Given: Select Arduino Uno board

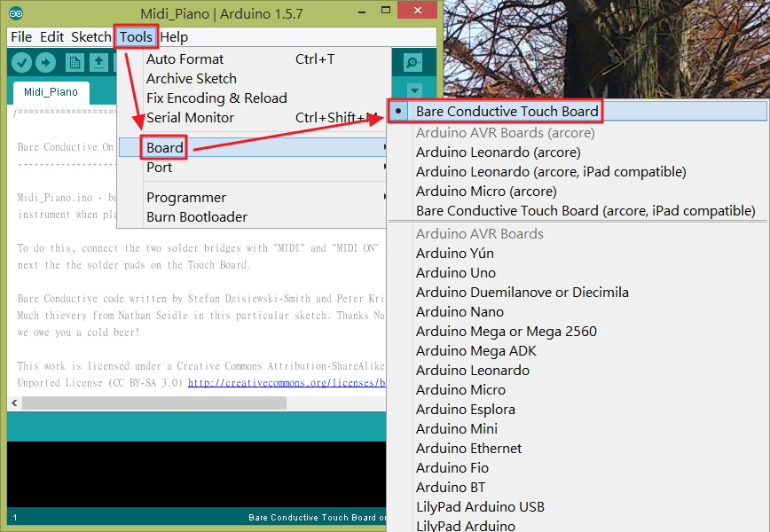Looking at the screenshot, I should point(578,273).
